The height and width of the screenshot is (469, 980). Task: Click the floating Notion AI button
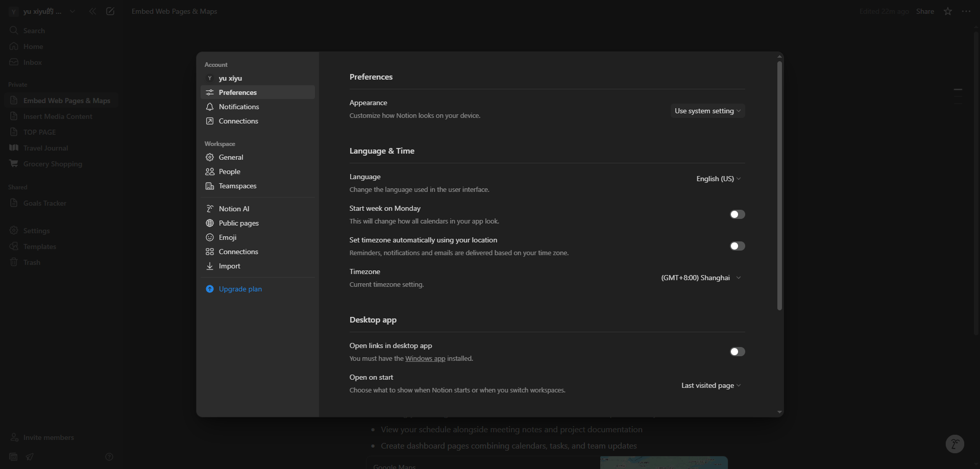click(x=954, y=444)
